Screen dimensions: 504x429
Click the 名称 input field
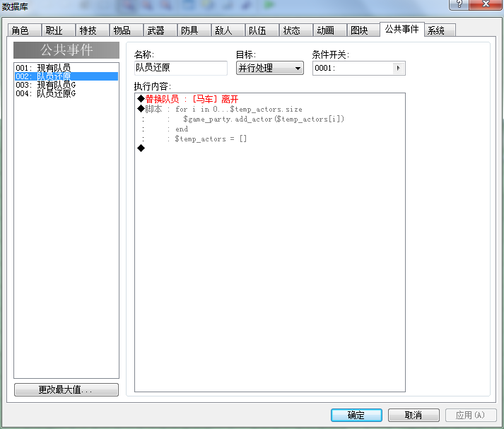(181, 68)
